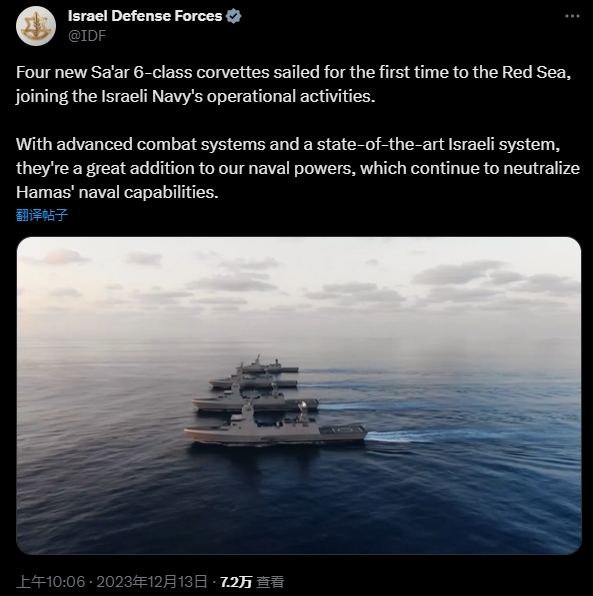Open the @IDF handle link

(x=87, y=35)
